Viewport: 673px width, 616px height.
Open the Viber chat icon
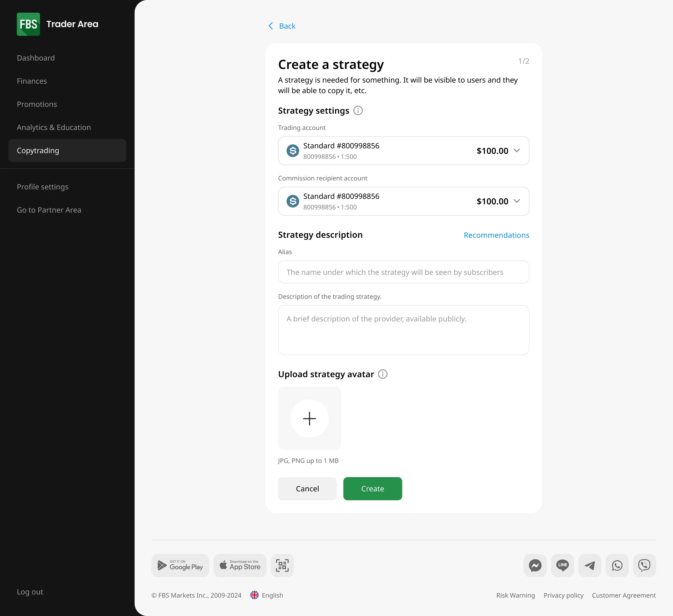644,565
